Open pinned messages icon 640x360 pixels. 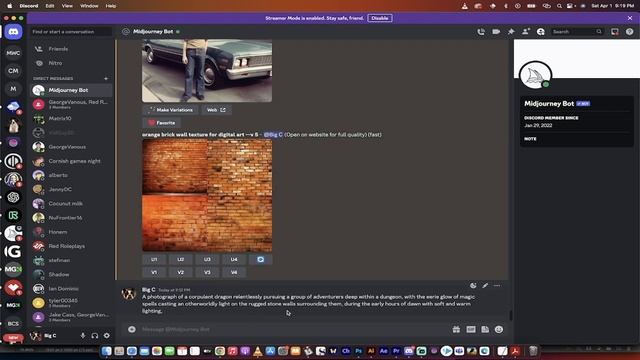pos(511,31)
